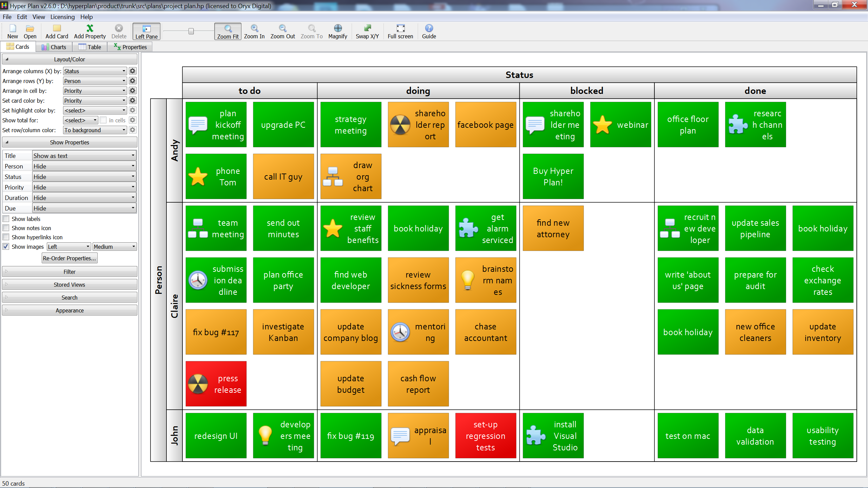Uncheck the Show images checkbox
This screenshot has width=868, height=488.
[x=6, y=247]
